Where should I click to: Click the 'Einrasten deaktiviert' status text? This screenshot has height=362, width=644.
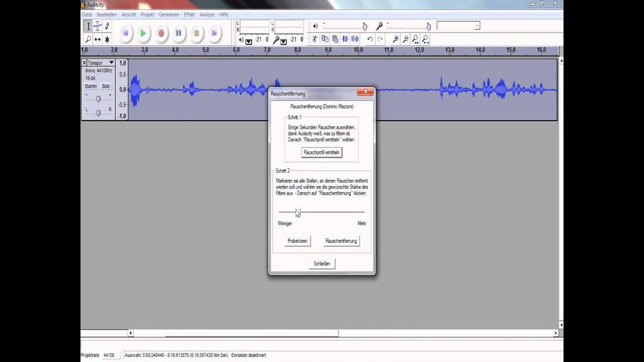[x=249, y=355]
